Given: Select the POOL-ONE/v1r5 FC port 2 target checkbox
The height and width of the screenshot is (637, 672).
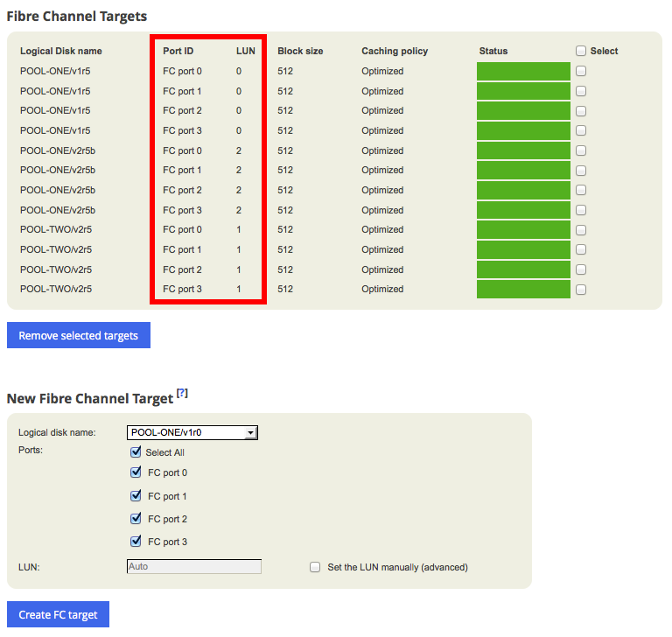Looking at the screenshot, I should pos(581,111).
